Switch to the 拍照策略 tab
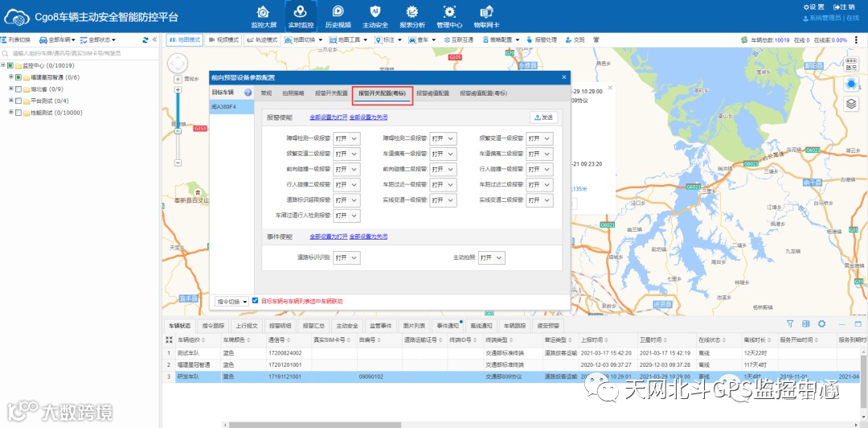 click(x=293, y=93)
